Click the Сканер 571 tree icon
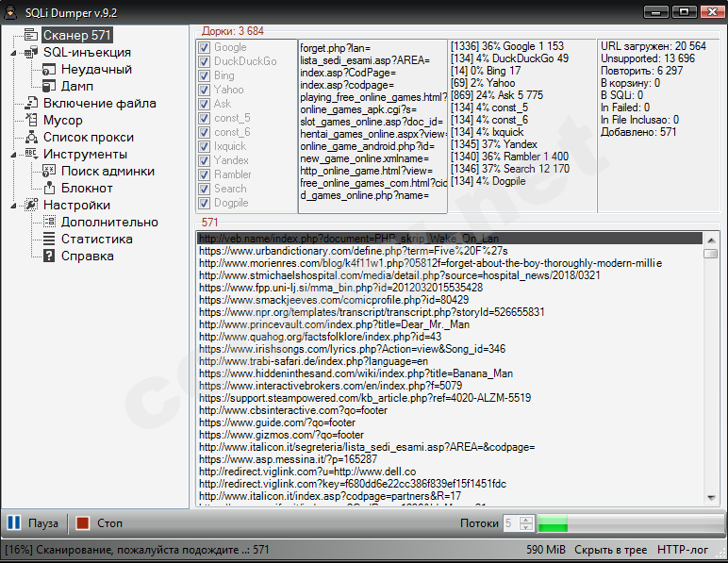This screenshot has width=728, height=563. [x=31, y=35]
